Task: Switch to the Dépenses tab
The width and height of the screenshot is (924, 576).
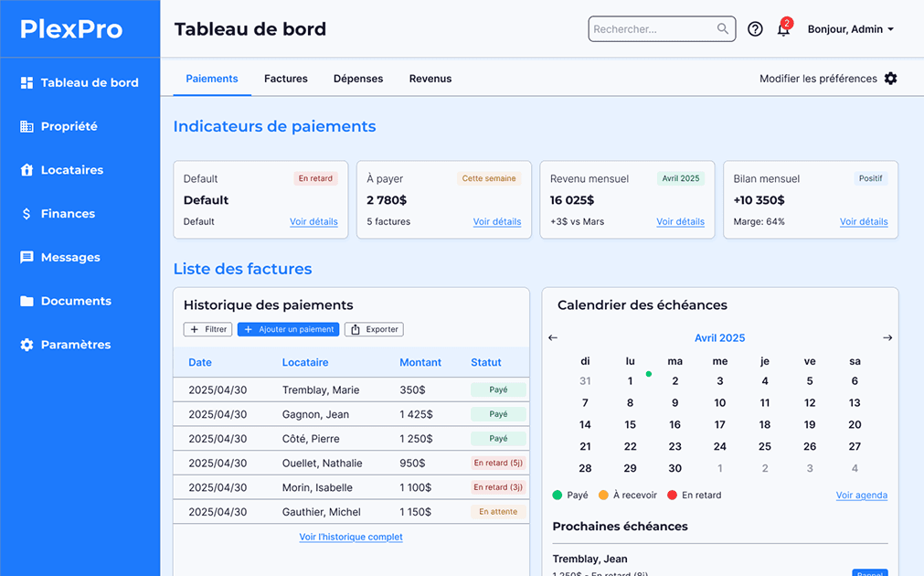Action: click(357, 79)
